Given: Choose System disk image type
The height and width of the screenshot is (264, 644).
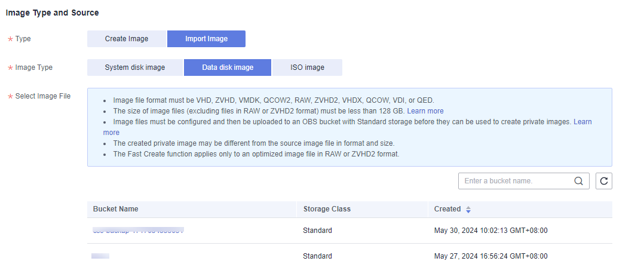Looking at the screenshot, I should 135,67.
